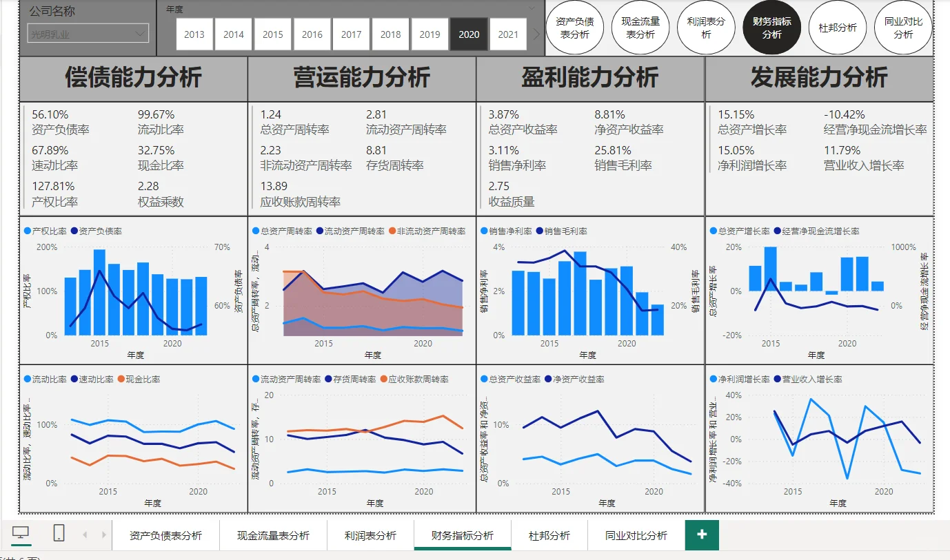Open 同业对比分析 page tab
The height and width of the screenshot is (560, 950).
[x=636, y=535]
